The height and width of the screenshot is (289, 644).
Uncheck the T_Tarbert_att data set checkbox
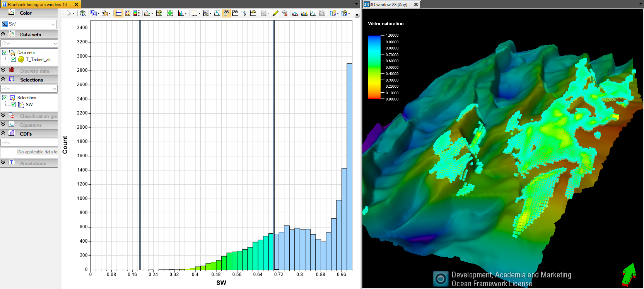click(13, 59)
